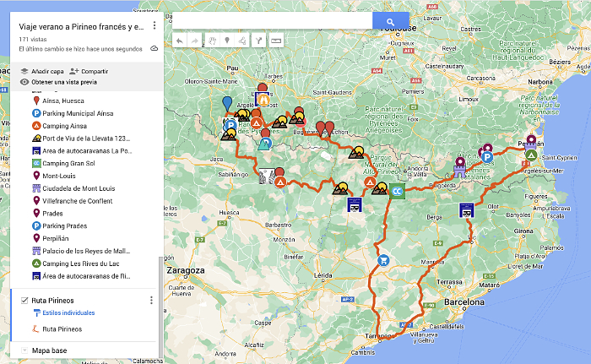Select Área de autocaravanas de Ri.. entry
The image size is (591, 364).
[x=86, y=276]
